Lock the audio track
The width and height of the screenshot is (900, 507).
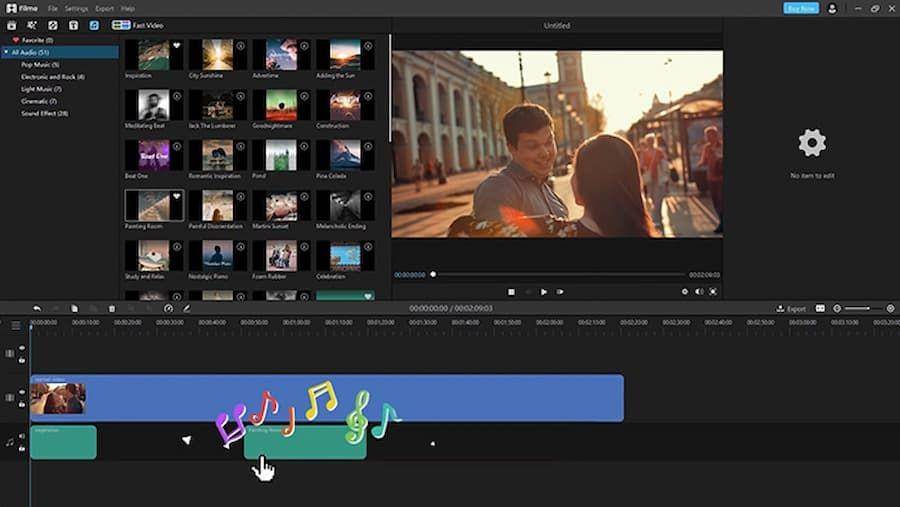22,448
